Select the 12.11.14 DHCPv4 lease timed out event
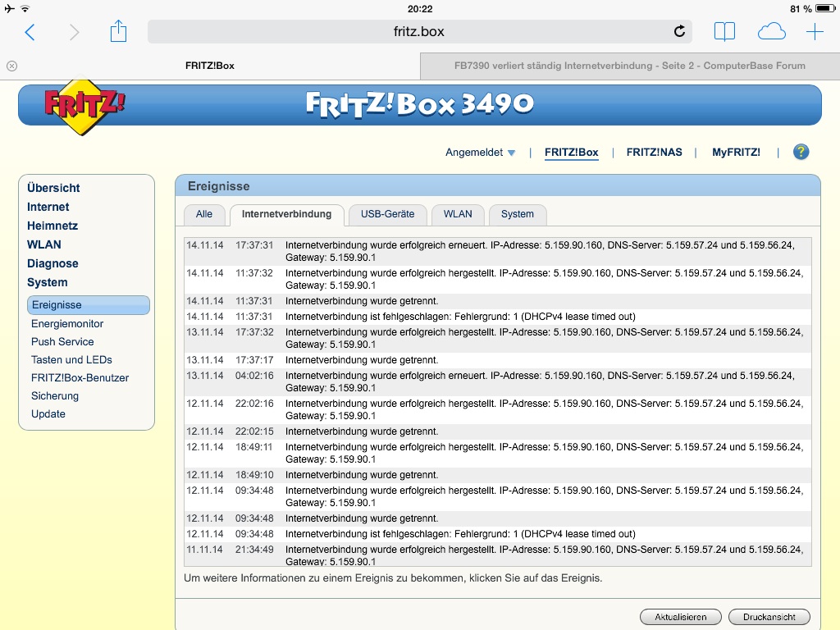 498,534
